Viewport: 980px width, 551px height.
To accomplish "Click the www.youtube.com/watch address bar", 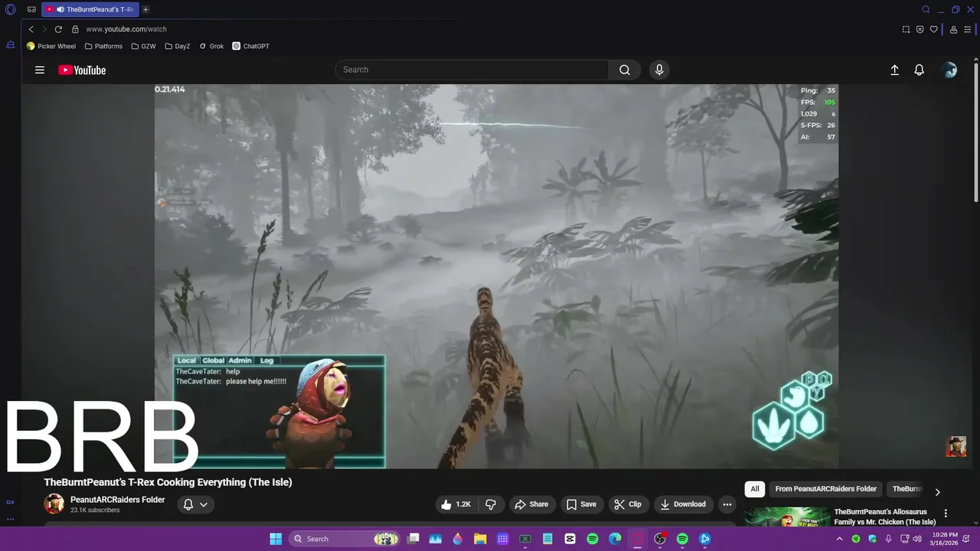I will [126, 29].
